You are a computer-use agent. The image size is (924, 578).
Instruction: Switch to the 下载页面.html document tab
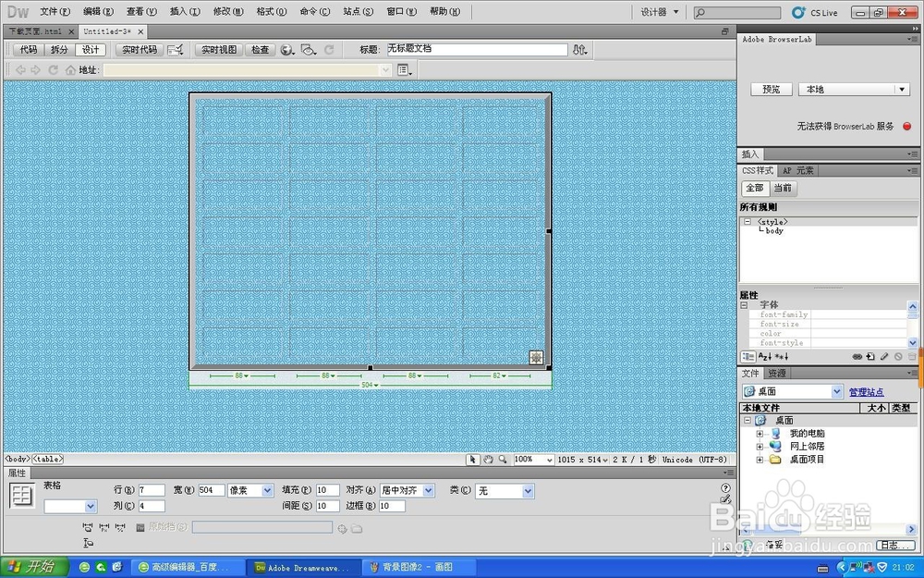(x=35, y=31)
